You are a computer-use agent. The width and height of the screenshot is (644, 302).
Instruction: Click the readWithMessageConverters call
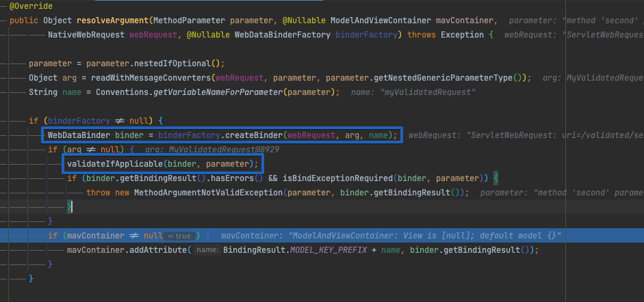pyautogui.click(x=151, y=78)
